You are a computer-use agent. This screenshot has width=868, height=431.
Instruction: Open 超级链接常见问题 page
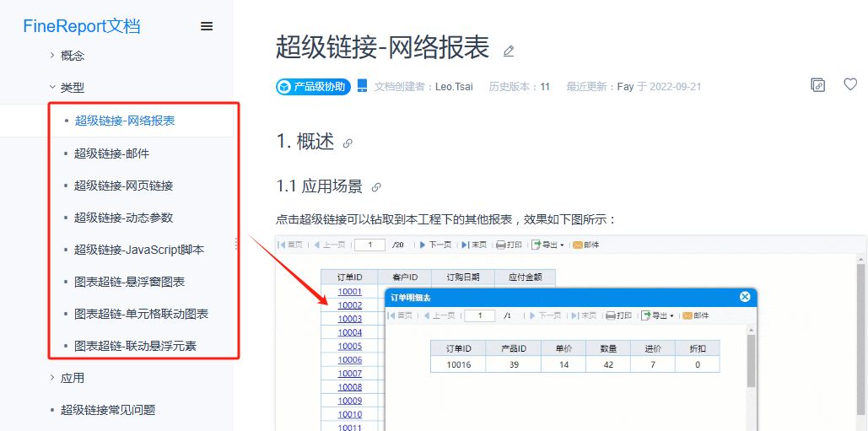108,410
